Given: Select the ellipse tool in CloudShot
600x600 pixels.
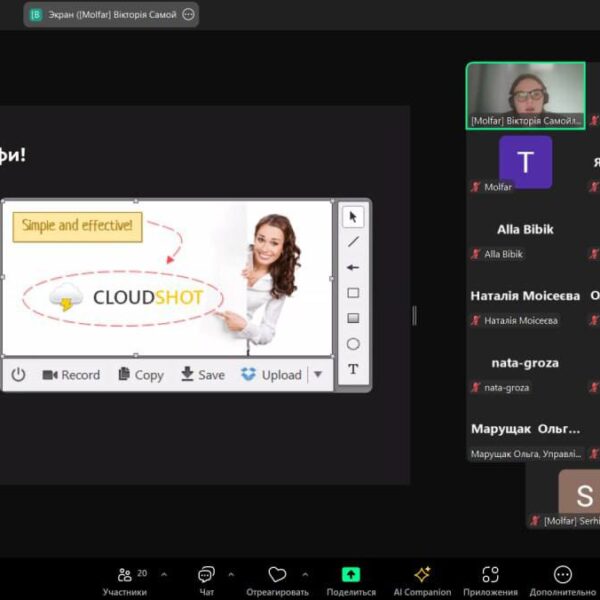Looking at the screenshot, I should click(x=353, y=344).
